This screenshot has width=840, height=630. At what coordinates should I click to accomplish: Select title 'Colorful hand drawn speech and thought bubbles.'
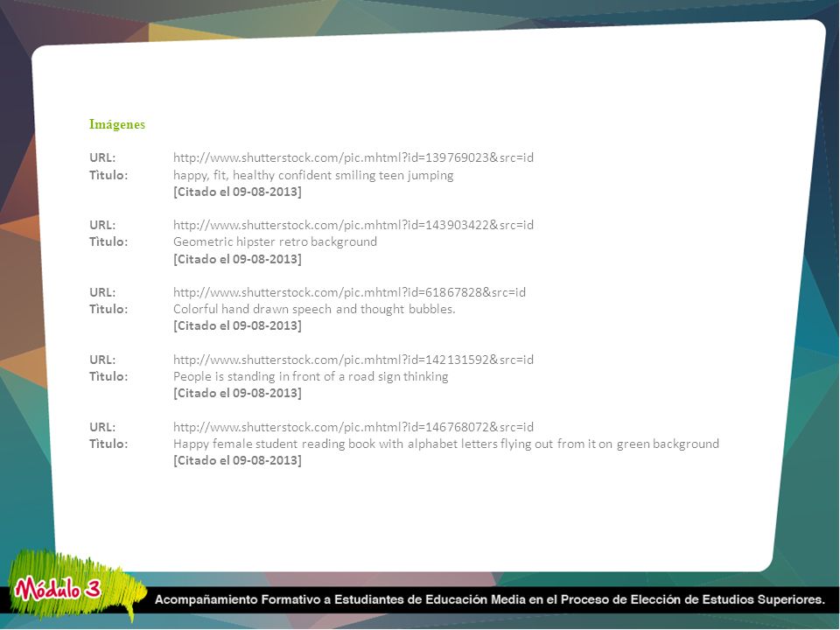pyautogui.click(x=314, y=309)
